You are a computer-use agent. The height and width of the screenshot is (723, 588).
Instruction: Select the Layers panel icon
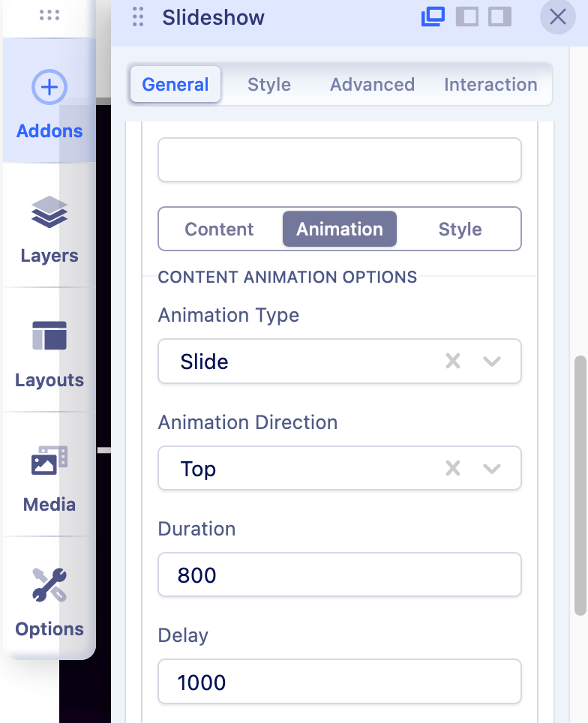49,214
